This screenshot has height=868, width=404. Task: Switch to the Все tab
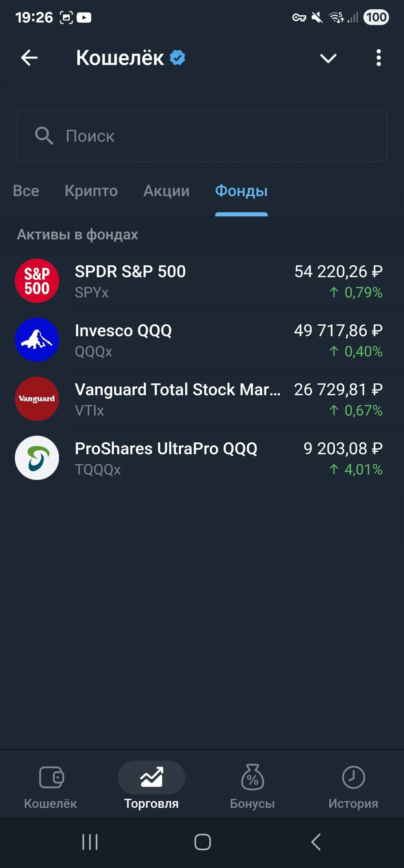pyautogui.click(x=26, y=191)
